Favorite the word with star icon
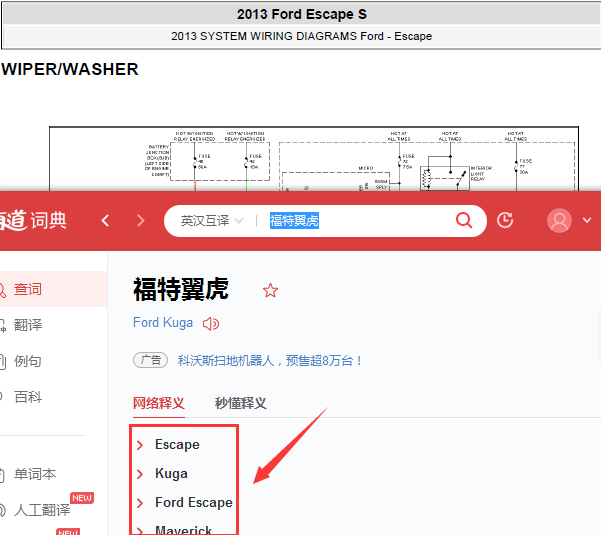The height and width of the screenshot is (535, 601). [x=270, y=290]
